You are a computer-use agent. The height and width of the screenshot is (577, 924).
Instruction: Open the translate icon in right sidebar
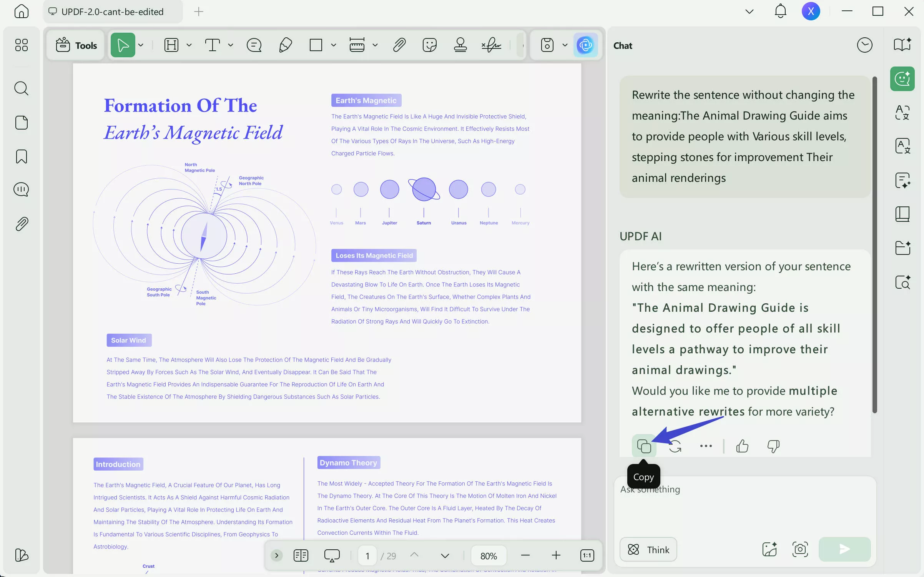pos(902,113)
